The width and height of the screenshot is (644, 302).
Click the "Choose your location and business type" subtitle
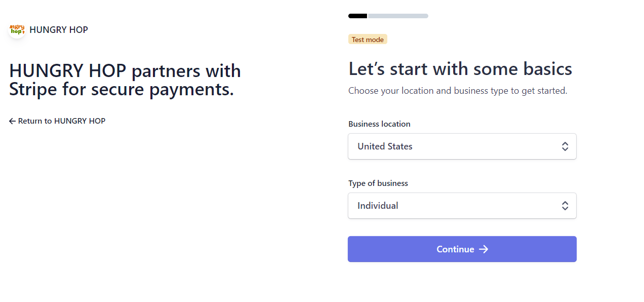coord(458,91)
